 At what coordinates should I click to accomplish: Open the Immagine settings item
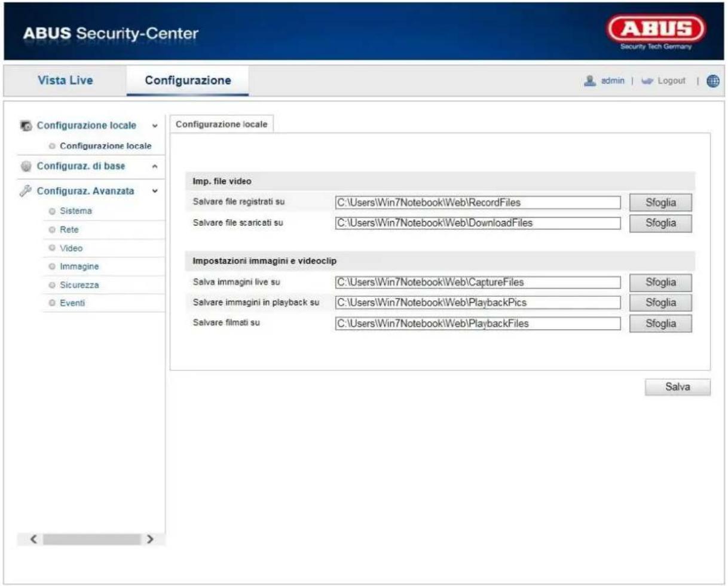tap(79, 267)
